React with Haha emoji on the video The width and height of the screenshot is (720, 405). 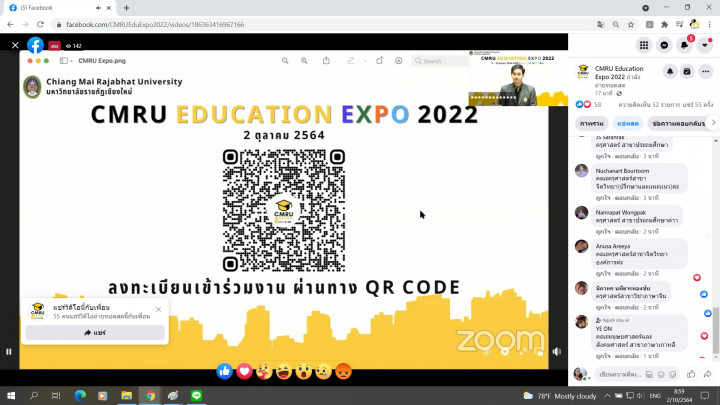[x=284, y=371]
